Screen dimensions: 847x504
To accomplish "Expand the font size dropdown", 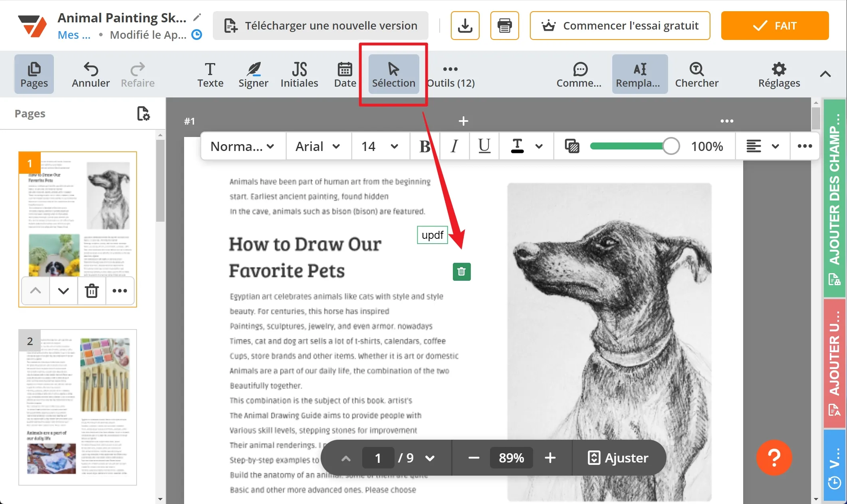I will pos(379,146).
